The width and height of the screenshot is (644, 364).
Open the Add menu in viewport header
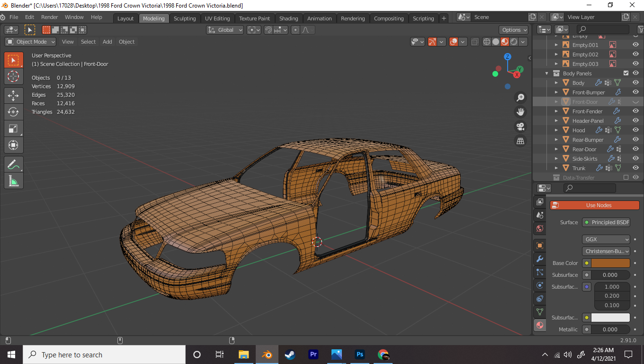coord(107,42)
